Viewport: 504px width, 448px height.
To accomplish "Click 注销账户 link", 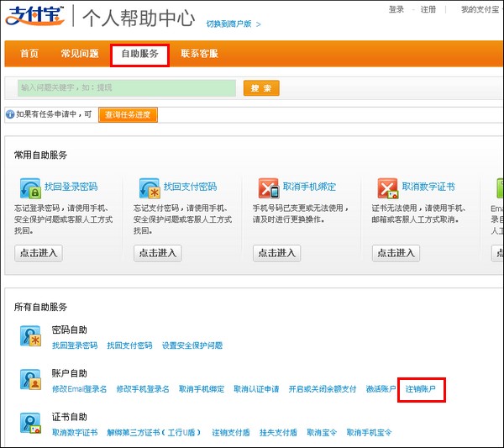I will tap(421, 389).
